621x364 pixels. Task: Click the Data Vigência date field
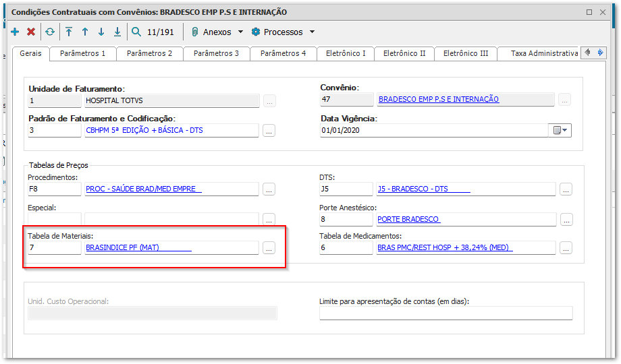tap(434, 130)
